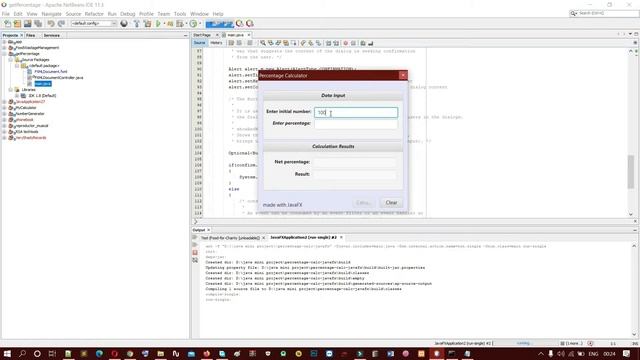Viewport: 640px width, 360px height.
Task: Click the Clean and Build icon
Action: pos(147,24)
